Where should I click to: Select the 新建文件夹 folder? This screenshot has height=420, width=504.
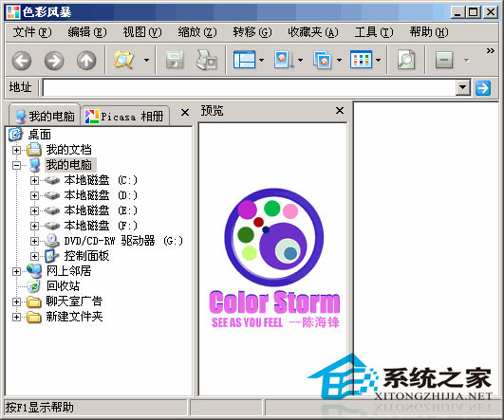click(x=74, y=317)
